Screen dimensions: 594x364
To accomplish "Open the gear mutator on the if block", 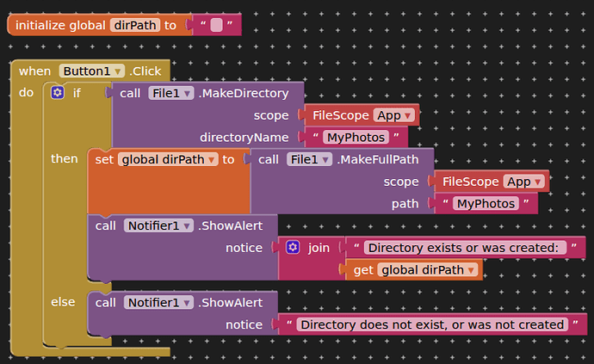I will click(x=58, y=92).
